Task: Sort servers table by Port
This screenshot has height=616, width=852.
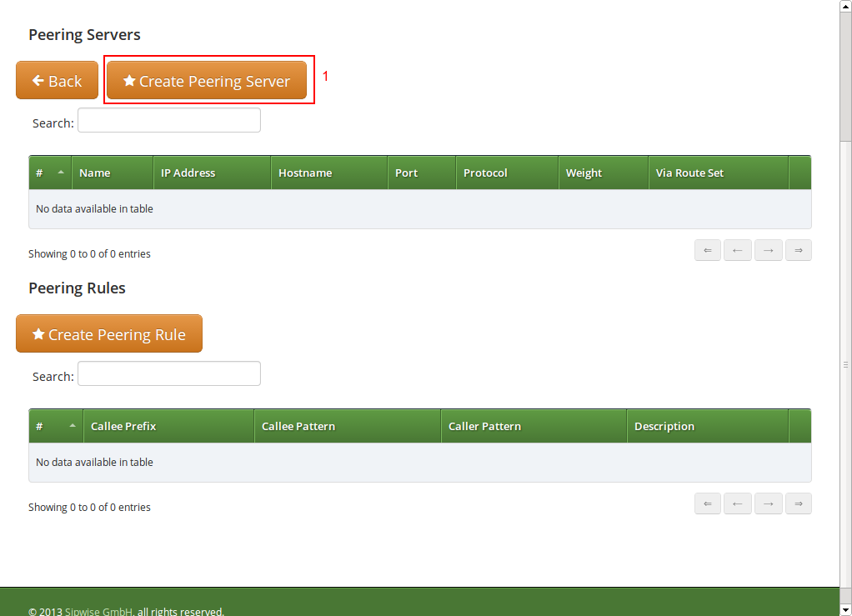Action: coord(422,173)
